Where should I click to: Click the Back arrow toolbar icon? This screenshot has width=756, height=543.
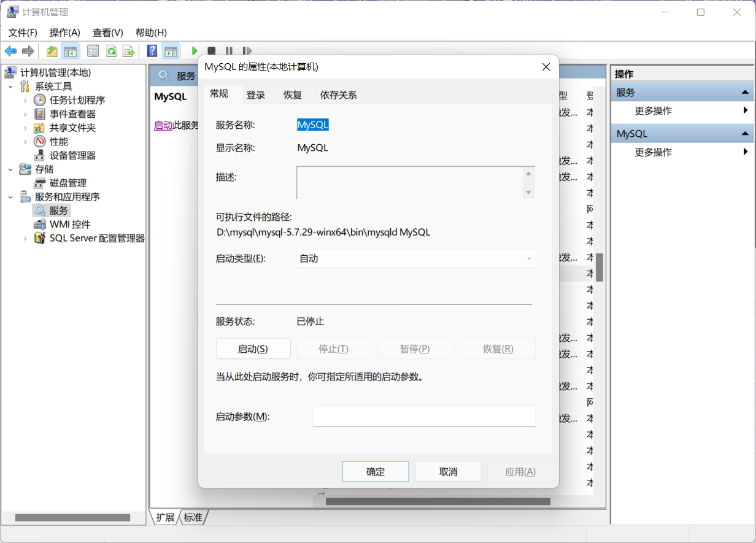point(10,51)
